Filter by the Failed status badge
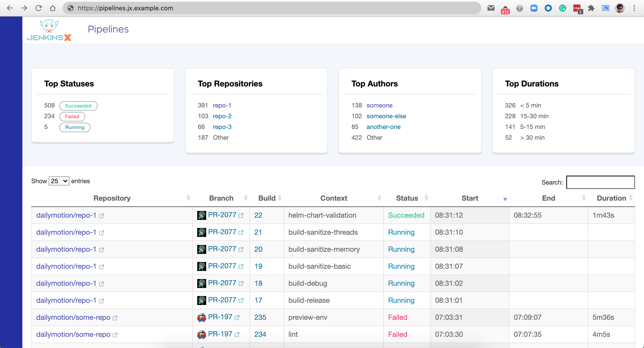Viewport: 644px width, 348px height. 72,116
